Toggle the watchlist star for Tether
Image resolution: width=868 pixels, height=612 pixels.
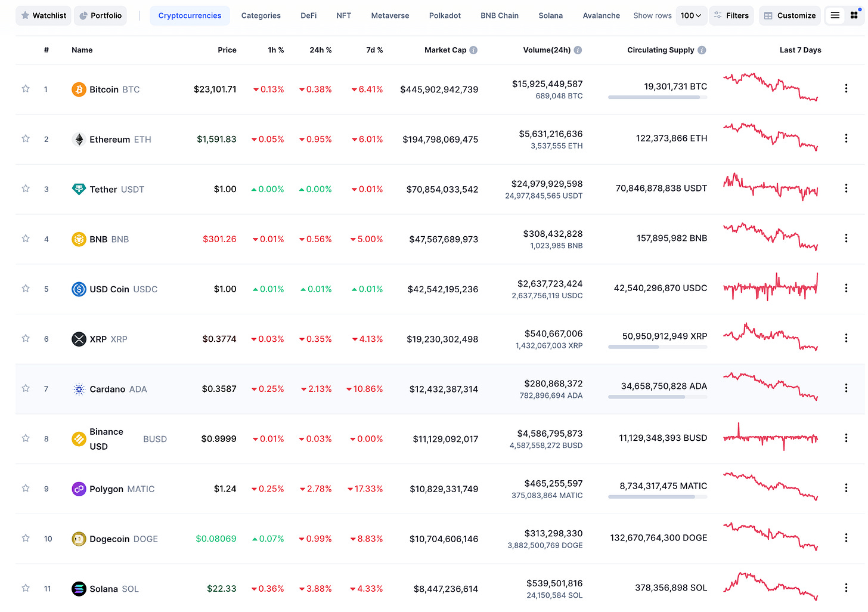26,189
